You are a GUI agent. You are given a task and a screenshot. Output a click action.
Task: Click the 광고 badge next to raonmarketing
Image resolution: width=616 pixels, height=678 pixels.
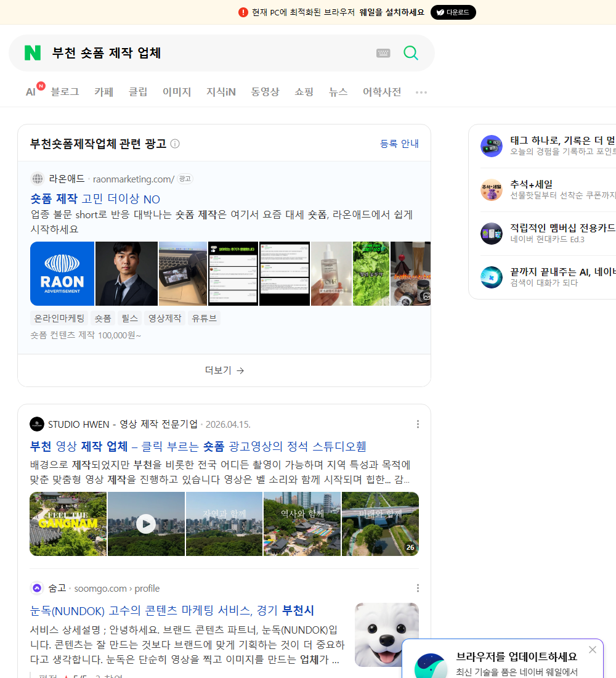[185, 179]
